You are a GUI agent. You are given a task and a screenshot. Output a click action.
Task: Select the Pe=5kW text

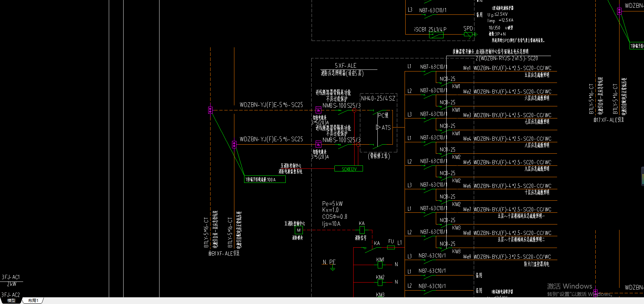coord(332,204)
